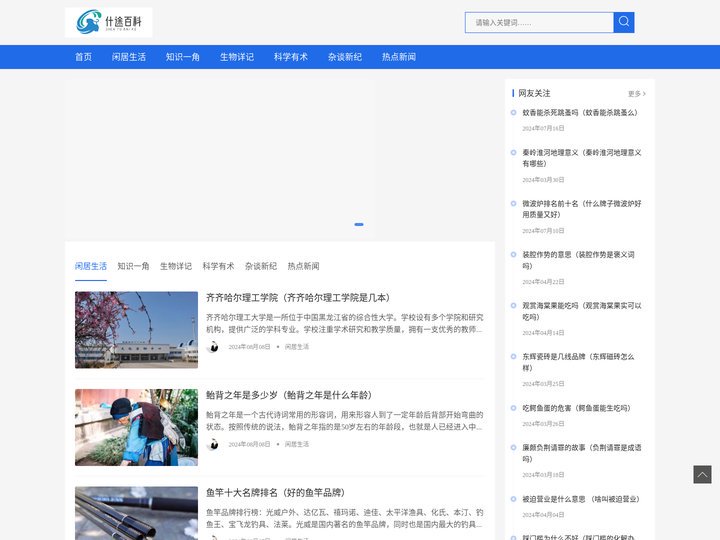Open article title 鲐背之年是多少岁
Screen dimensions: 720x540
pyautogui.click(x=289, y=395)
